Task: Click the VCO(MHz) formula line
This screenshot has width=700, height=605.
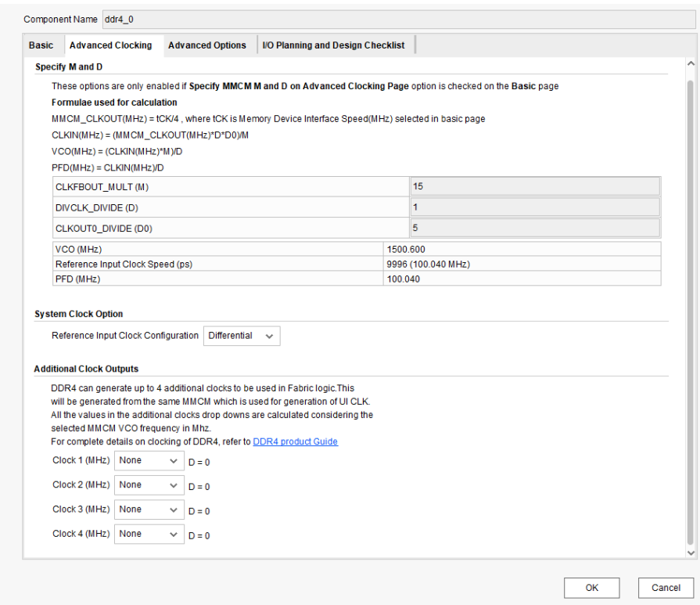Action: (x=117, y=152)
